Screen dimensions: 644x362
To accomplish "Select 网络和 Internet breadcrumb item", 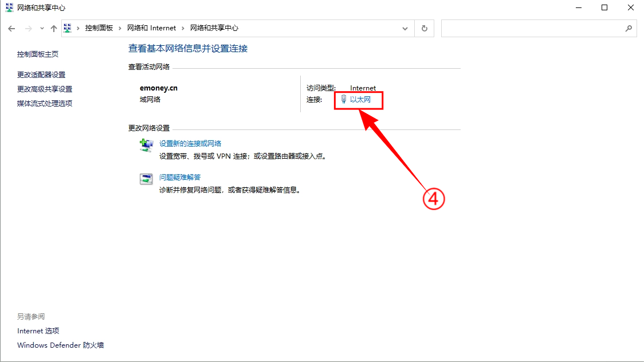I will pyautogui.click(x=152, y=28).
